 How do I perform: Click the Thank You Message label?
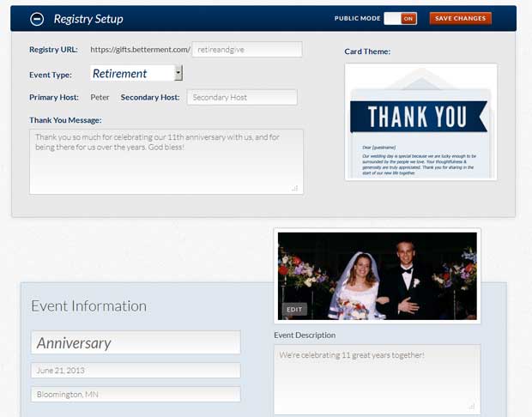pos(65,120)
